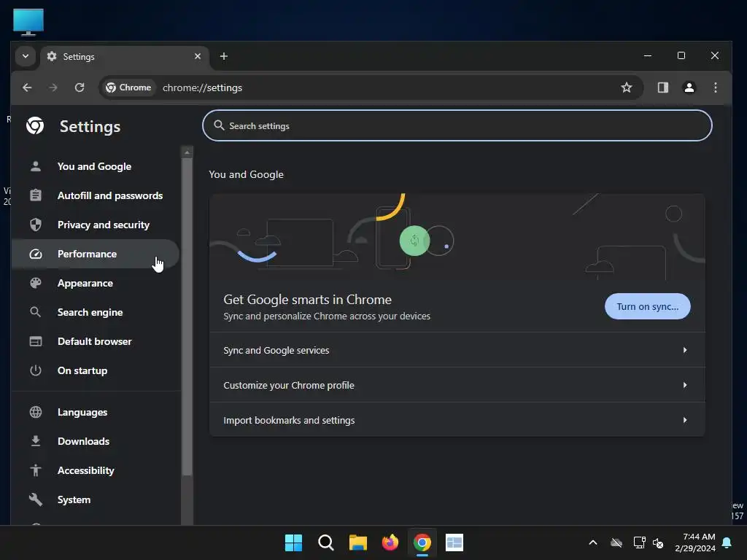Open the Windows Start menu
Screen dimensions: 747x560
293,542
